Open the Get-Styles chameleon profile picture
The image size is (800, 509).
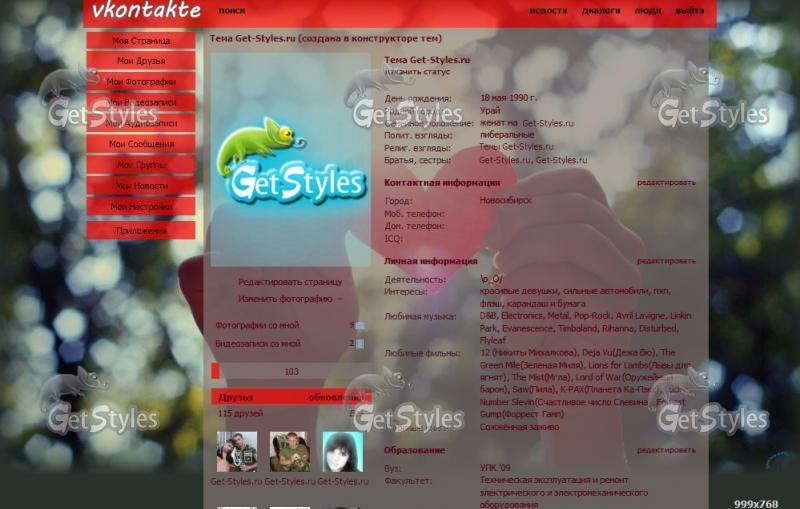pyautogui.click(x=290, y=160)
